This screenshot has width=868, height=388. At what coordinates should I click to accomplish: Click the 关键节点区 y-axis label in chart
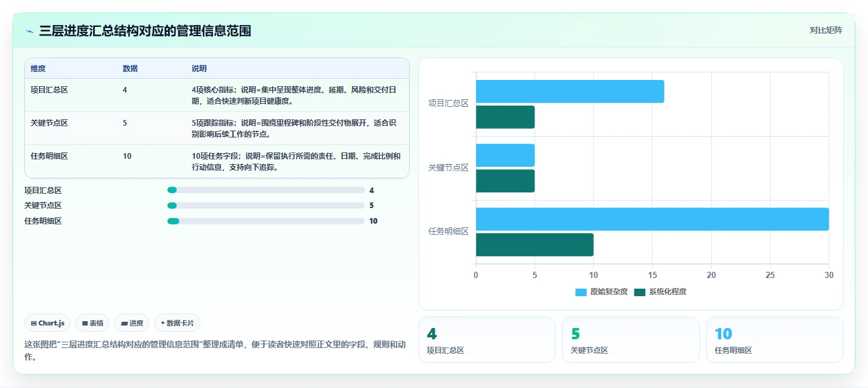tap(448, 167)
